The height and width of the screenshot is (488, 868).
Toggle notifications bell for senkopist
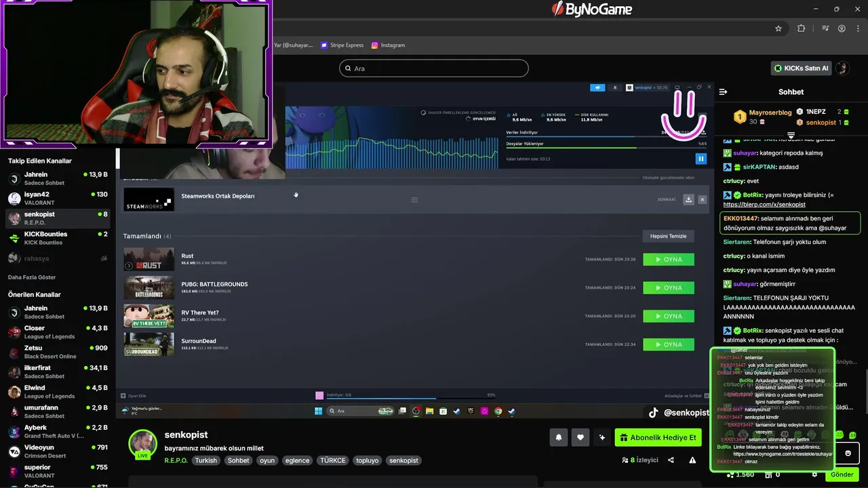click(559, 438)
